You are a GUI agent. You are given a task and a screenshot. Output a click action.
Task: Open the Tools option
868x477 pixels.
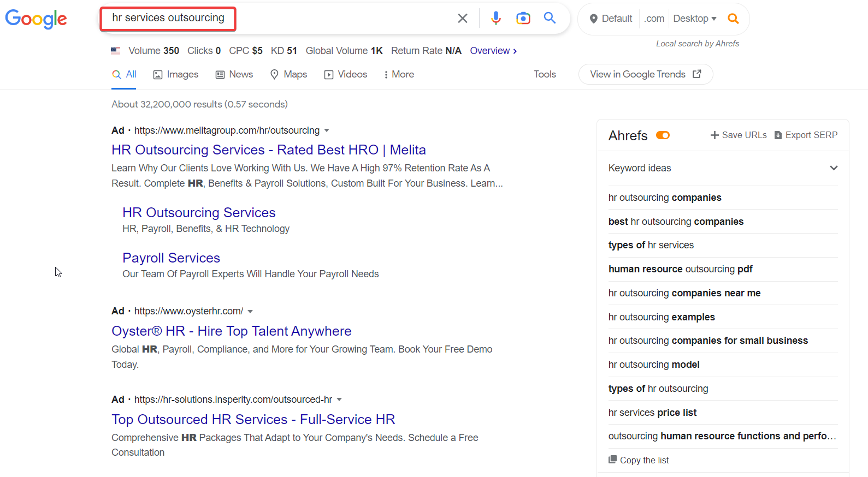(545, 74)
